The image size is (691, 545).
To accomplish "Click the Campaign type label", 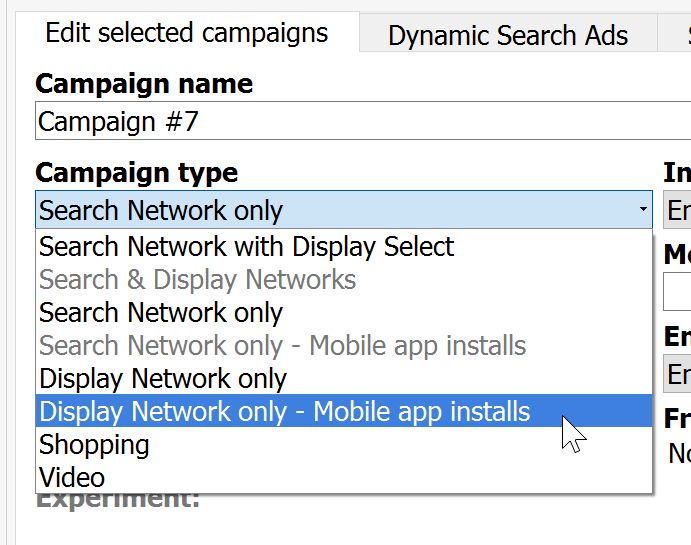I will click(136, 172).
